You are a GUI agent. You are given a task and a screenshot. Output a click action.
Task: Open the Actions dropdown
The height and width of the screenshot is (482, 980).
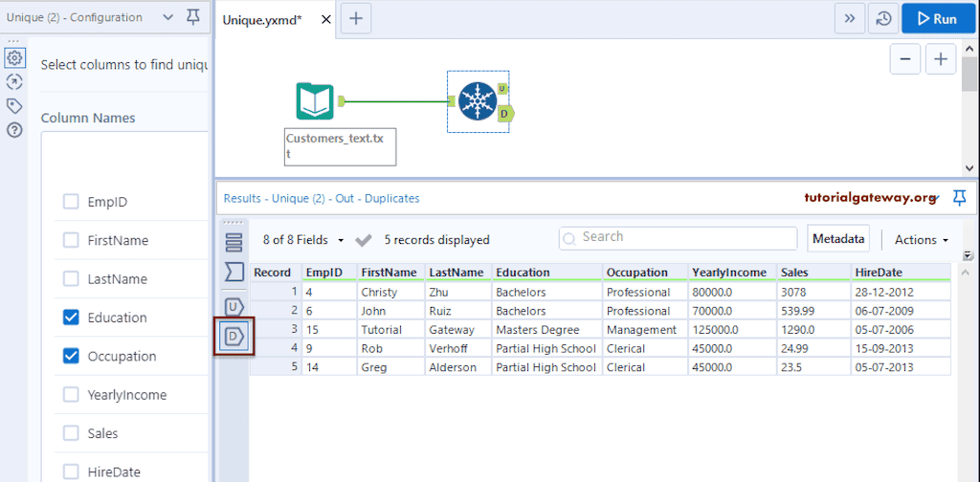(x=922, y=240)
